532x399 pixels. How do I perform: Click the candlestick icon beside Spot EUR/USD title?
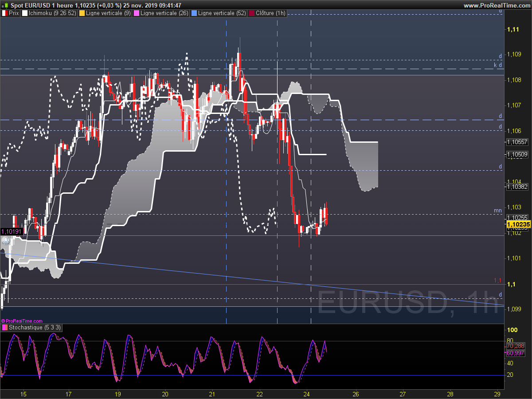[x=4, y=5]
